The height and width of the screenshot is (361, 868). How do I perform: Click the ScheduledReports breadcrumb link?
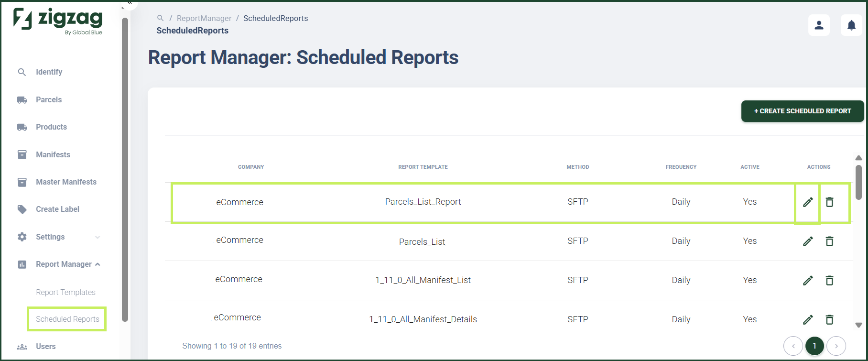[276, 18]
